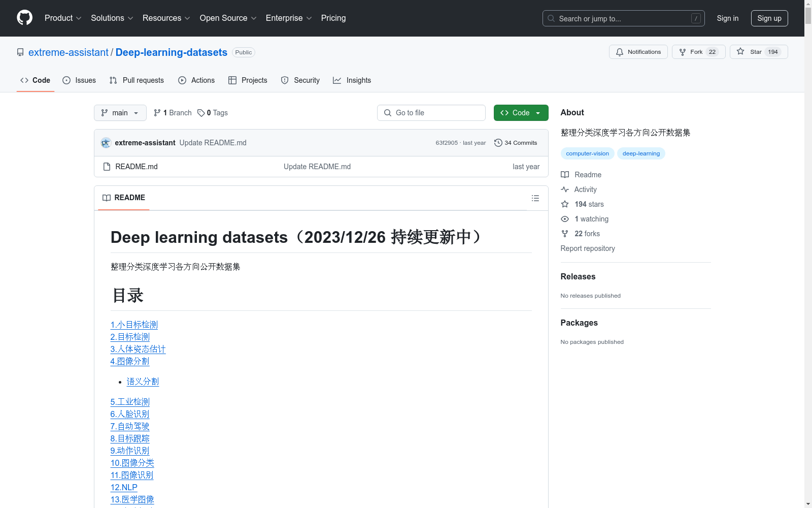Screen dimensions: 812x508
Task: Fork this repository
Action: 699,52
